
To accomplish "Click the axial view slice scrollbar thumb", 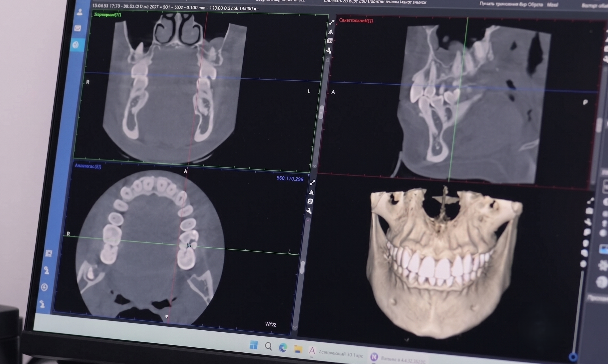I will (x=302, y=267).
